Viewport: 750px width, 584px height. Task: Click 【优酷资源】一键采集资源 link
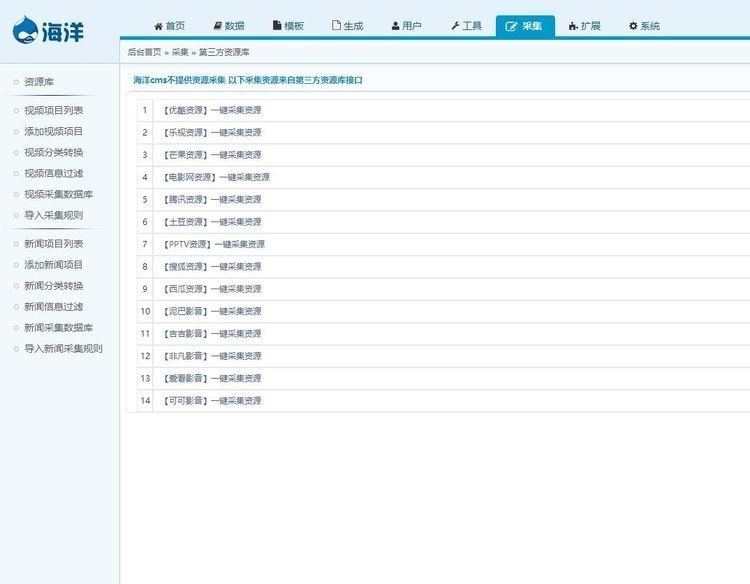[212, 110]
